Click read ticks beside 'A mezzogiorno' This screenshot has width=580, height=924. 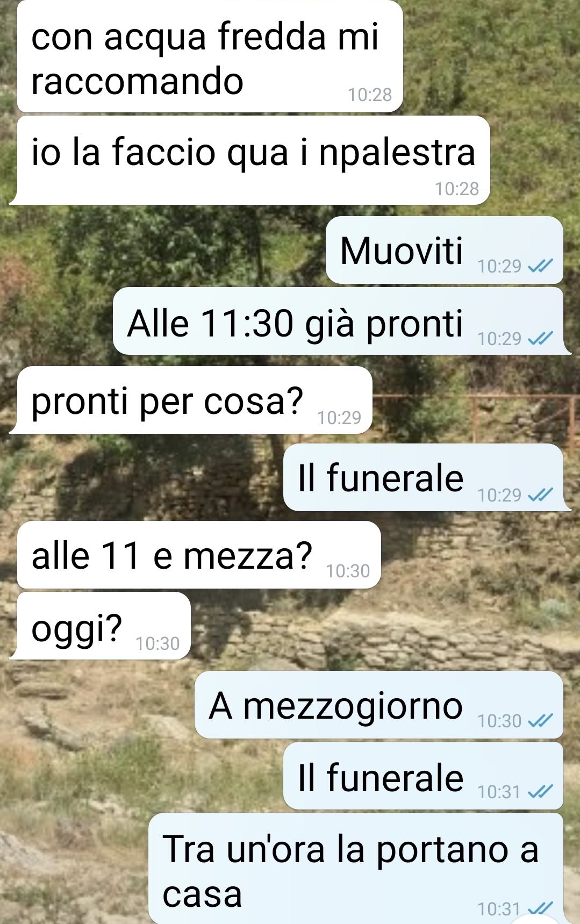(540, 720)
